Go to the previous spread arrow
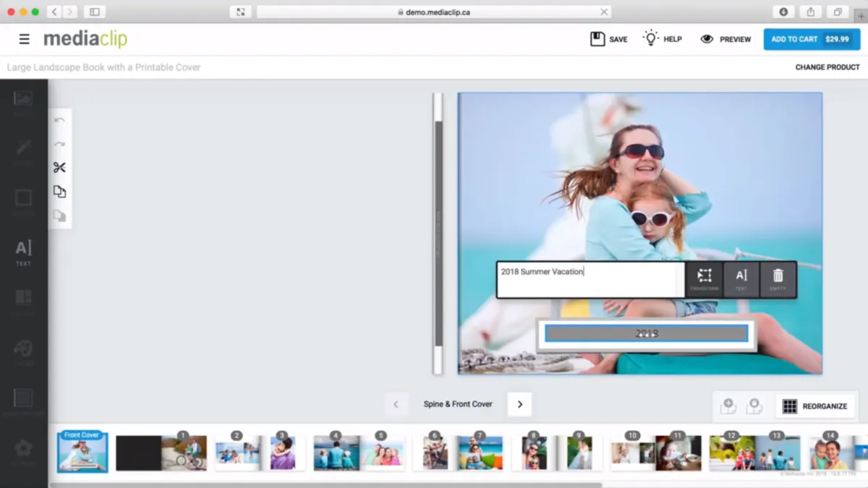Image resolution: width=868 pixels, height=488 pixels. tap(396, 404)
